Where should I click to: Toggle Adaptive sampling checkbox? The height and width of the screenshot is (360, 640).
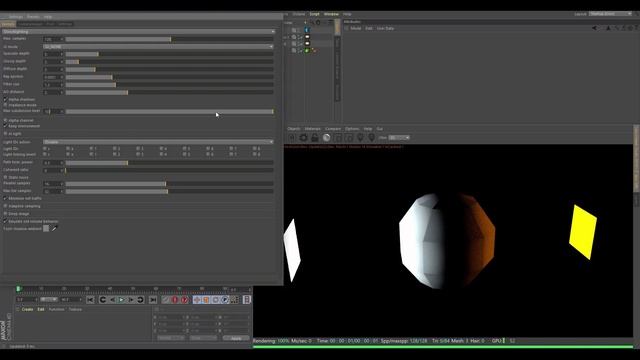coord(5,206)
